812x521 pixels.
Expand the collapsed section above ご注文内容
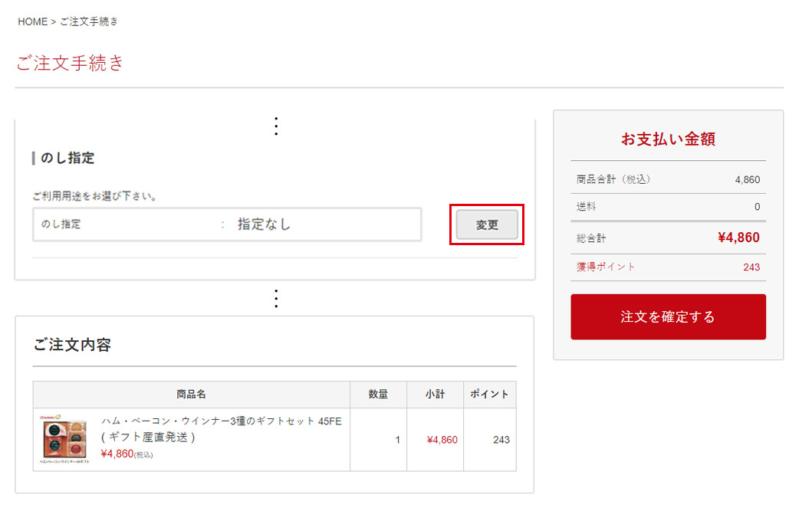click(275, 298)
